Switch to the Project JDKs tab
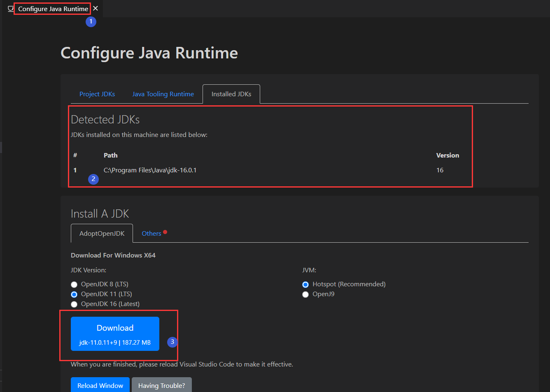550x392 pixels. coord(97,94)
